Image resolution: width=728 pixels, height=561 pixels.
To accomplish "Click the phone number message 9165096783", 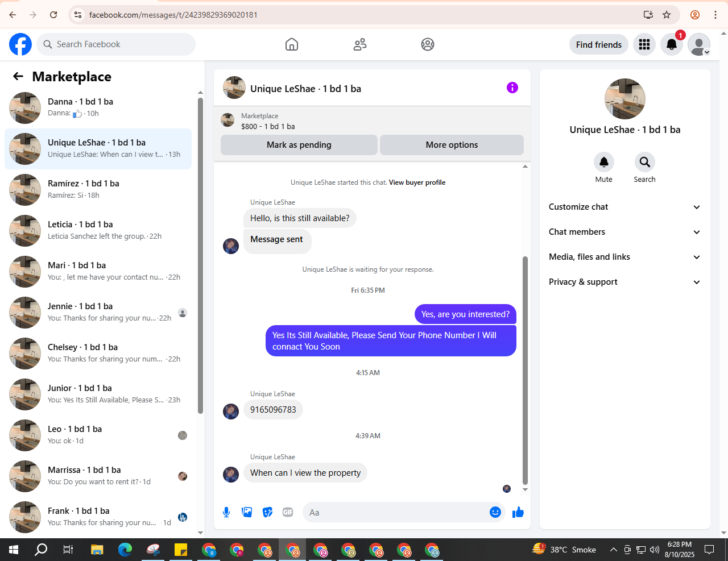I will click(x=273, y=410).
